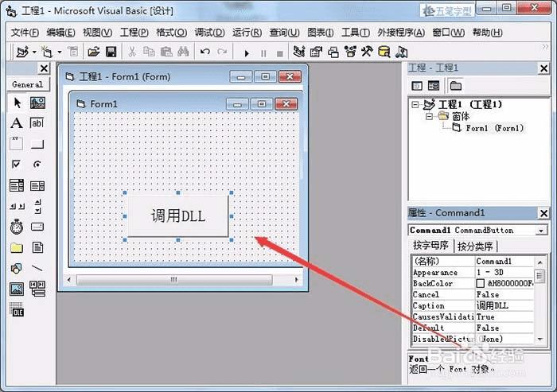The image size is (557, 392).
Task: Open Form Layout Window toolbar icon
Action: (333, 52)
